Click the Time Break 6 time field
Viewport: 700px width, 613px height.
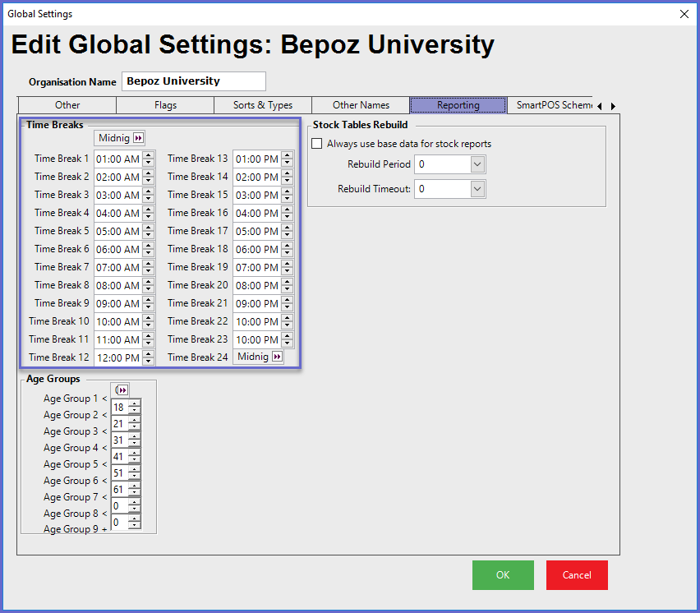click(x=117, y=249)
